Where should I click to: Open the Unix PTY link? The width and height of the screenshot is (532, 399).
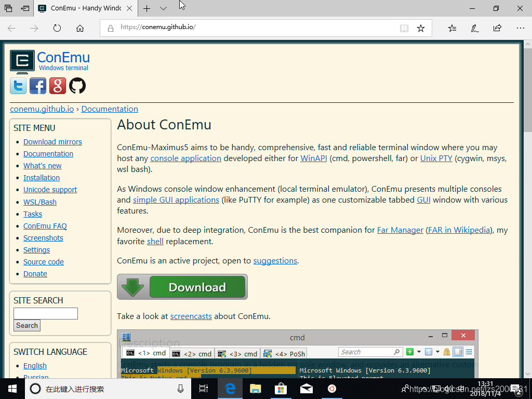point(436,158)
